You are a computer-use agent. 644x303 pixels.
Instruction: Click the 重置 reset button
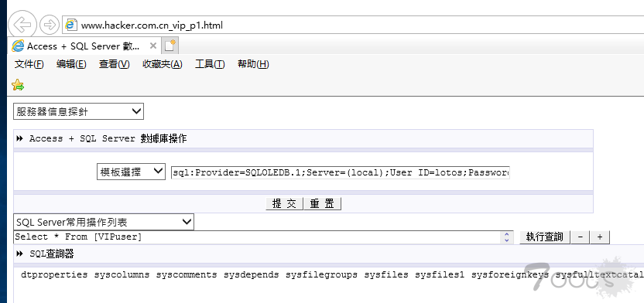(322, 204)
